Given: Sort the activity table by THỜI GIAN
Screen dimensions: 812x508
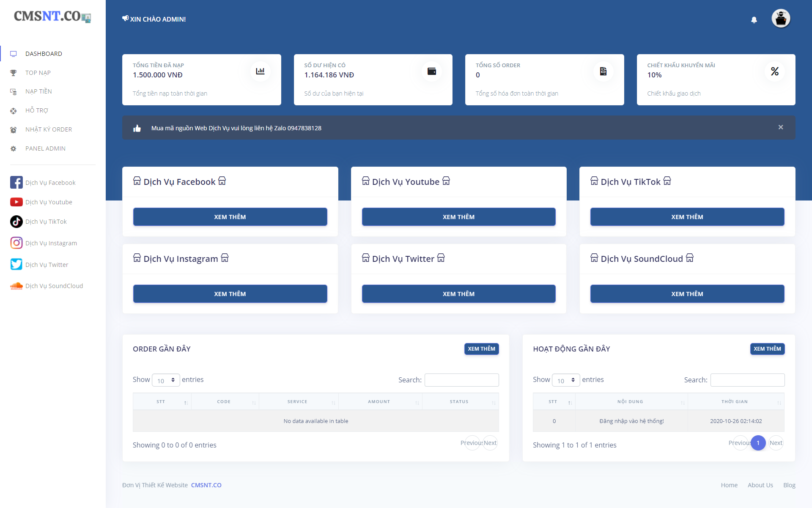Looking at the screenshot, I should [x=735, y=402].
